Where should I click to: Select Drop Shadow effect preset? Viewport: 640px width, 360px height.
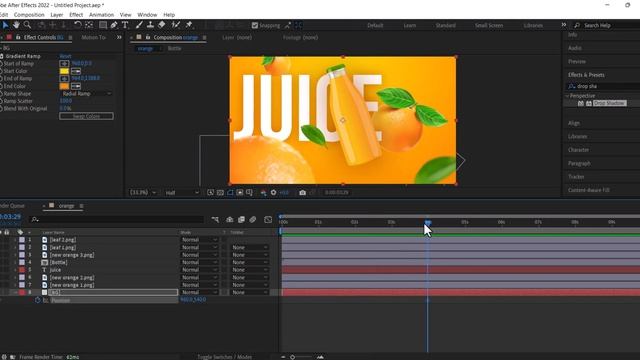(609, 103)
